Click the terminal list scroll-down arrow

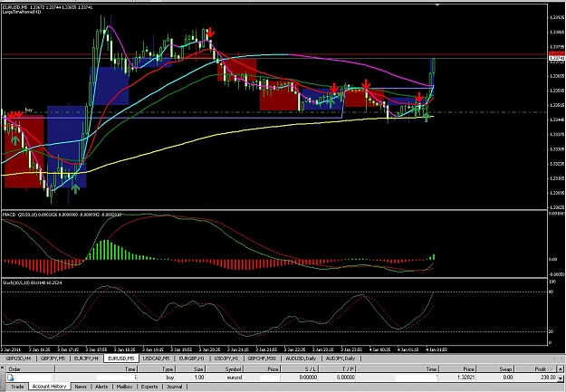click(x=561, y=378)
